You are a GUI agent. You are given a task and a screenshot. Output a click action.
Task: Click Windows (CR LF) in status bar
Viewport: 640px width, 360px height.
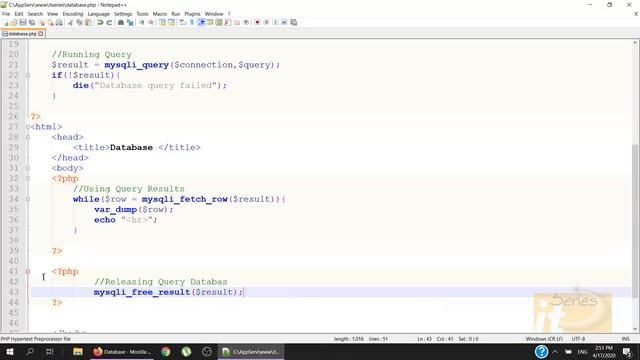point(544,339)
